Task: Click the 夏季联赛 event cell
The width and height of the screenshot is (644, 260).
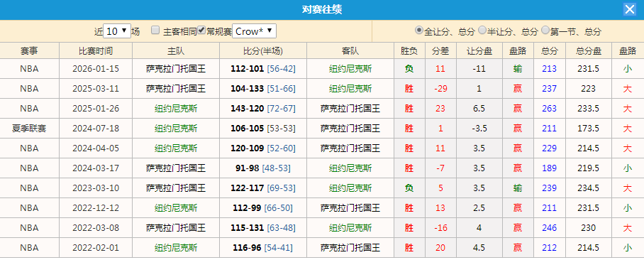Action: pyautogui.click(x=29, y=129)
